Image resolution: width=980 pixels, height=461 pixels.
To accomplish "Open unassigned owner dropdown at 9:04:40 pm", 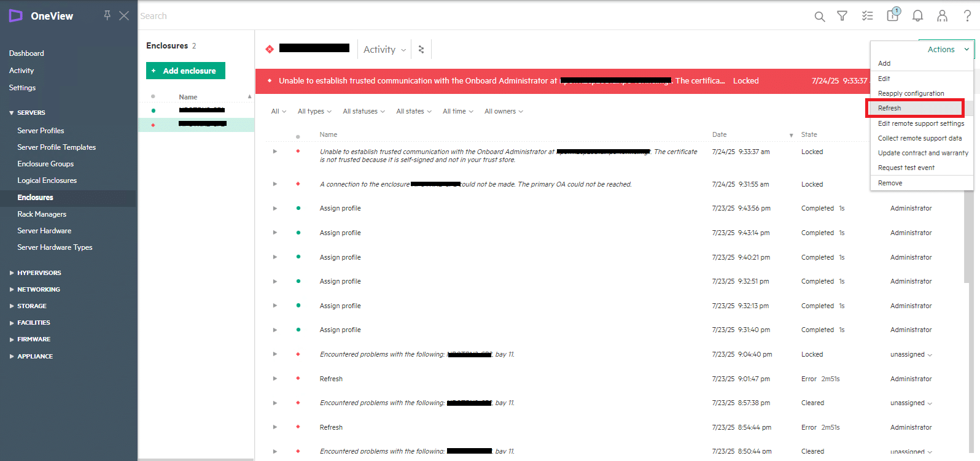I will pyautogui.click(x=911, y=354).
